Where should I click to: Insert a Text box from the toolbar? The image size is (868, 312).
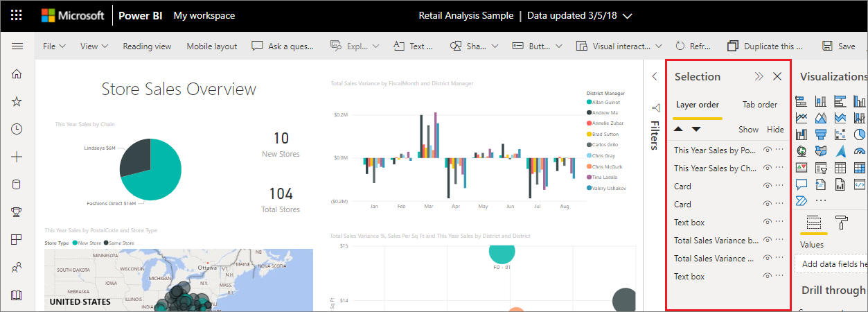point(413,46)
